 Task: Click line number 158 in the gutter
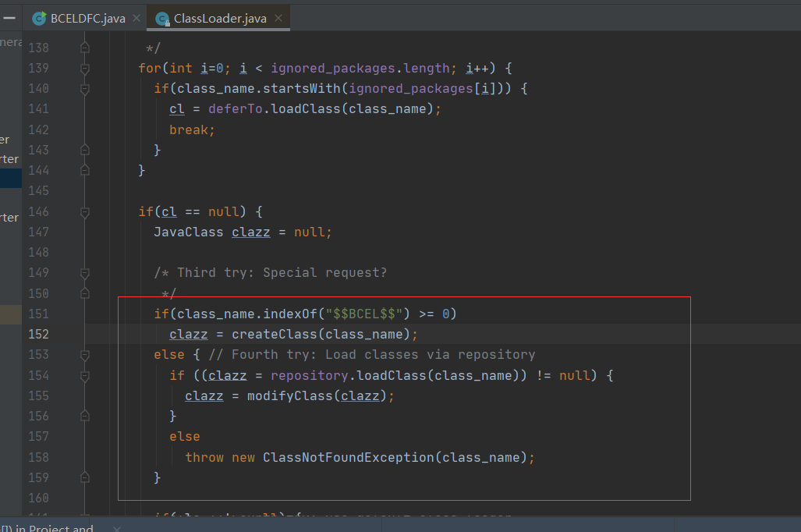39,457
